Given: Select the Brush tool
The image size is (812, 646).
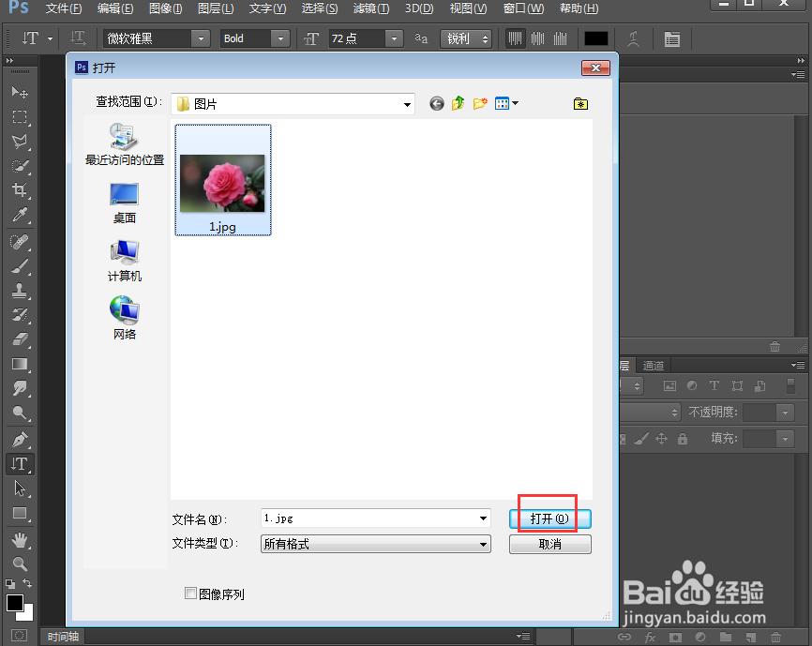Looking at the screenshot, I should 20,266.
